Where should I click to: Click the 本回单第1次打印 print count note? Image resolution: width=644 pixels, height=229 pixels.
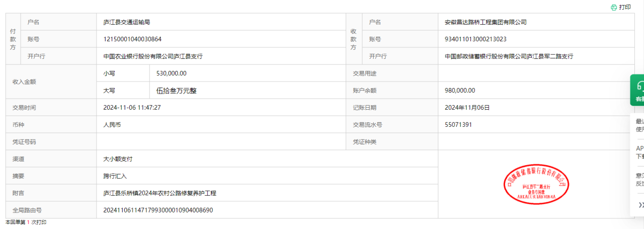(x=26, y=222)
